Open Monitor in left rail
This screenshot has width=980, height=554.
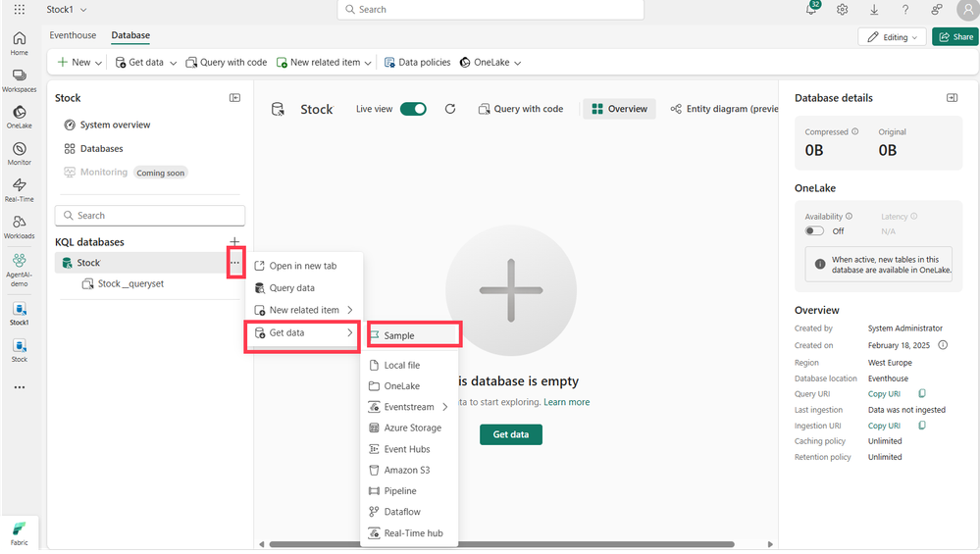pos(20,154)
